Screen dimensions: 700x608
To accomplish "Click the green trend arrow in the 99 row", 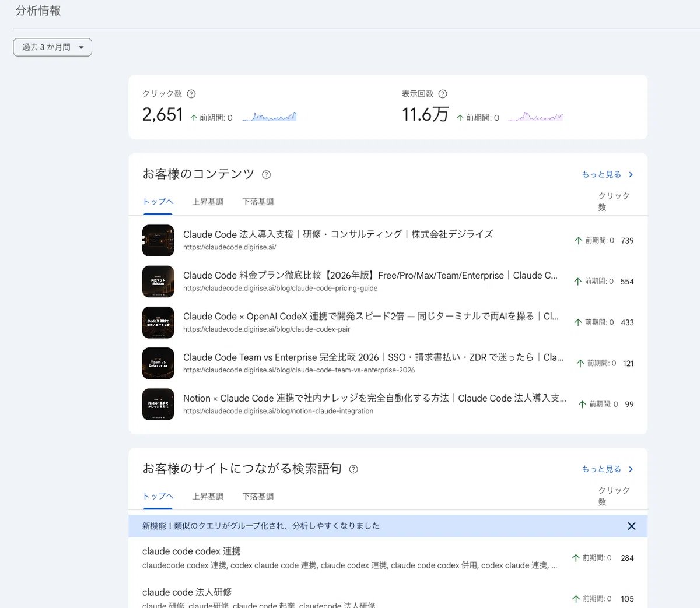I will (582, 404).
